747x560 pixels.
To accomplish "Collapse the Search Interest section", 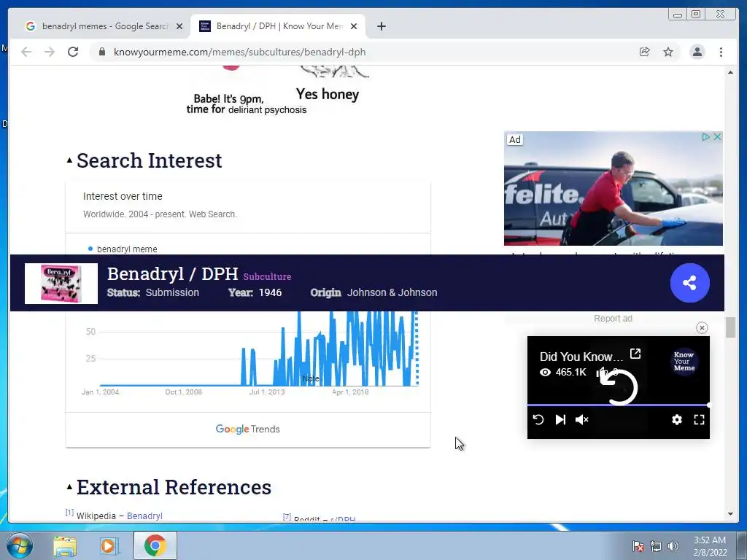I will click(69, 160).
